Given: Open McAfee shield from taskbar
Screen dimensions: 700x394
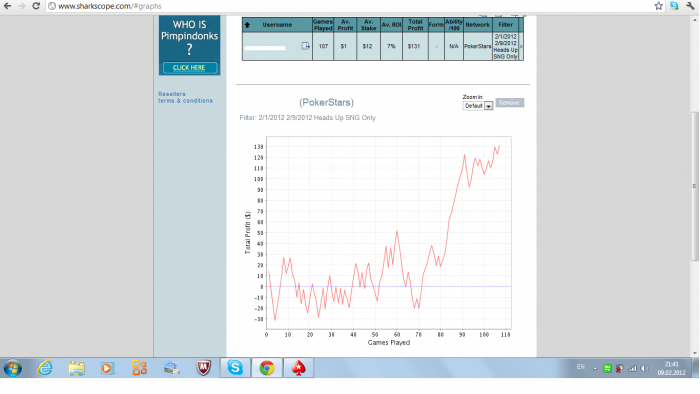Looking at the screenshot, I should coord(204,368).
